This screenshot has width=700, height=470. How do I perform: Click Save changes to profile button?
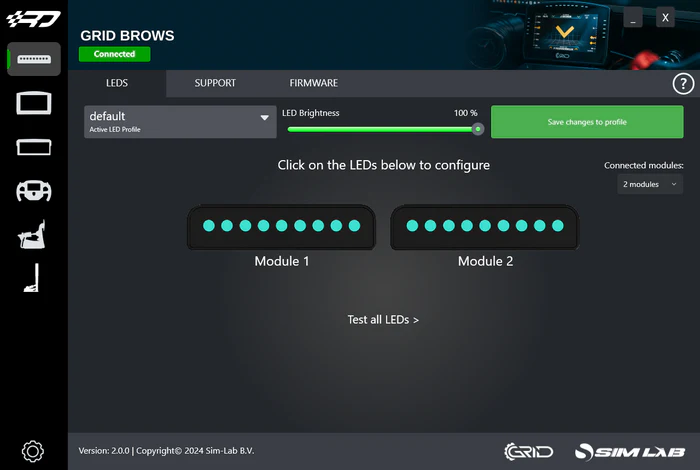pyautogui.click(x=587, y=122)
